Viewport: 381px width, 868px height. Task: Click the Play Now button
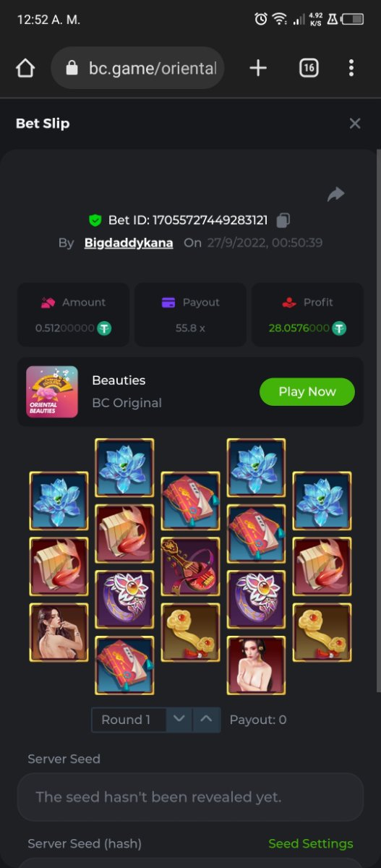coord(307,391)
